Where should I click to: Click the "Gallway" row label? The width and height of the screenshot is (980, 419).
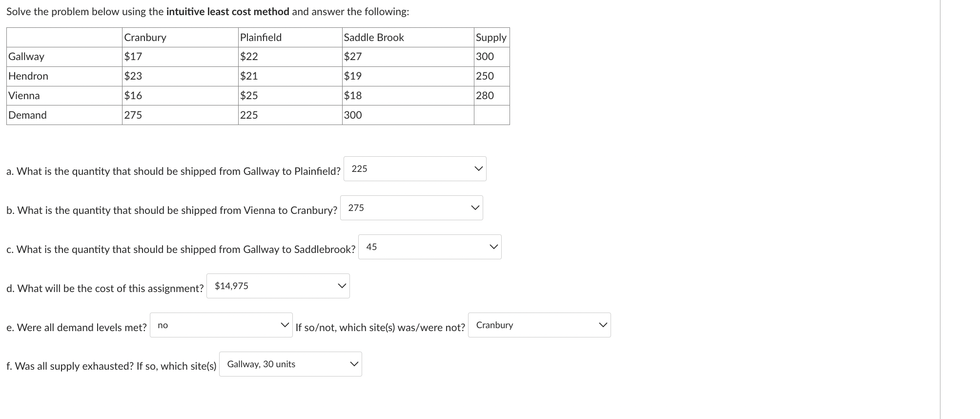[26, 56]
